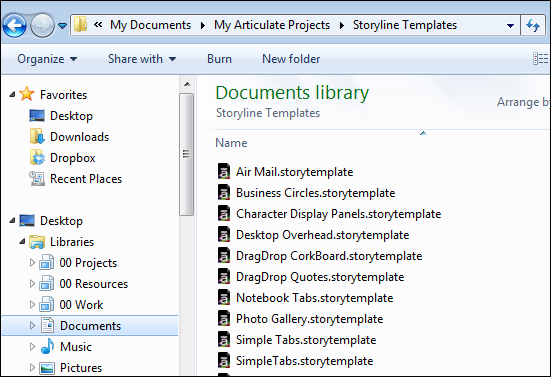Go to My Articulate Projects breadcrumb
The width and height of the screenshot is (551, 377).
(x=272, y=25)
